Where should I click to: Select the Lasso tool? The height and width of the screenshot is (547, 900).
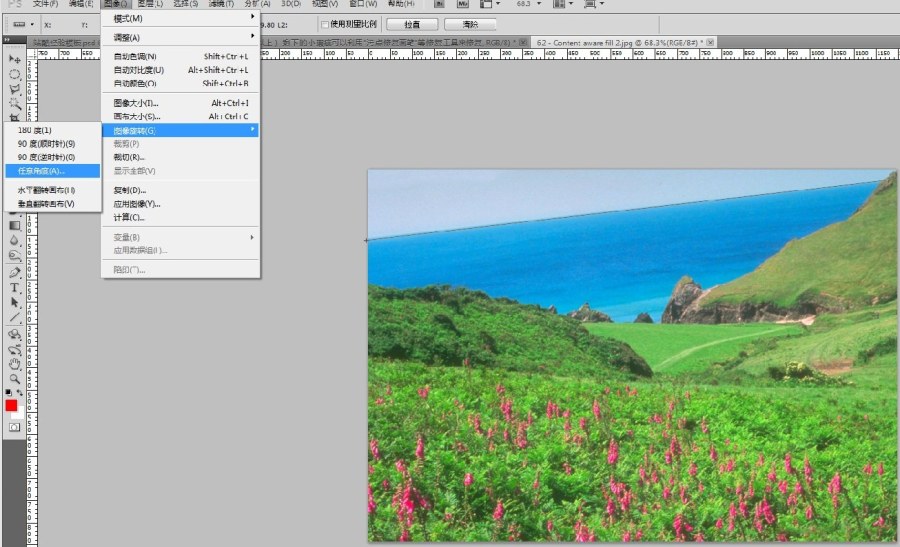15,89
